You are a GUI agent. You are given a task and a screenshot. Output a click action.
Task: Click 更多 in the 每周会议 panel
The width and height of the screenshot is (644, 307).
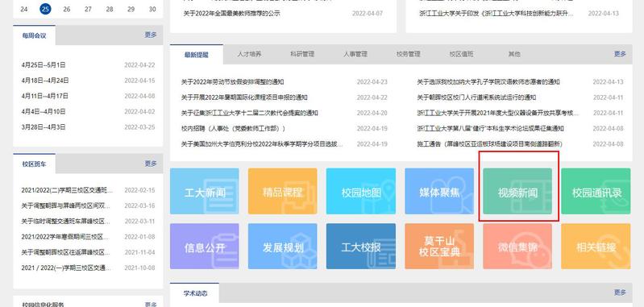tap(151, 35)
